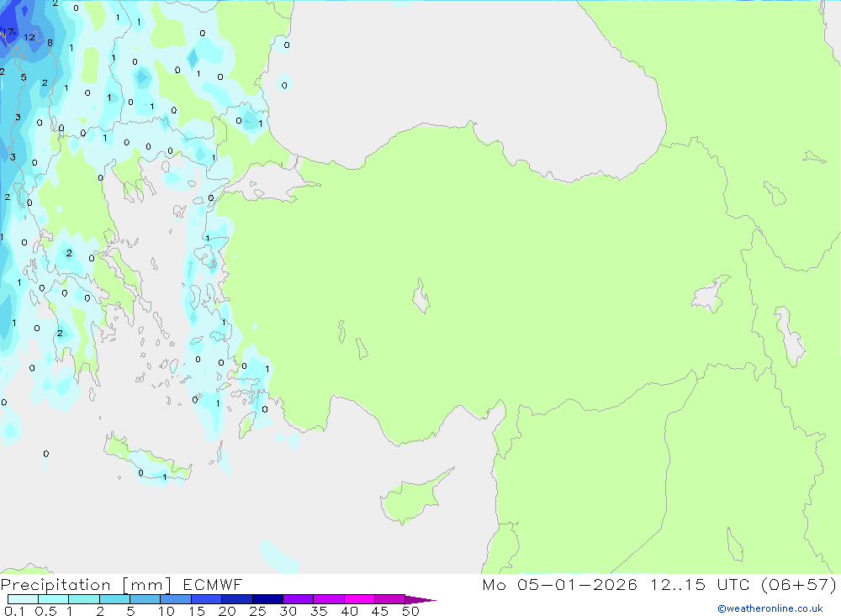Click the 'Precipitation [mm]' title text
Viewport: 841px width, 616px height.
[86, 585]
